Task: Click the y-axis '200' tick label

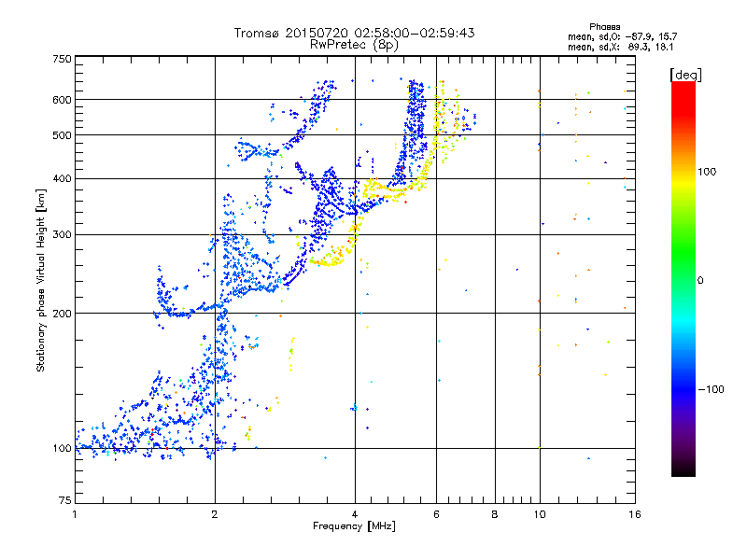Action: [62, 314]
